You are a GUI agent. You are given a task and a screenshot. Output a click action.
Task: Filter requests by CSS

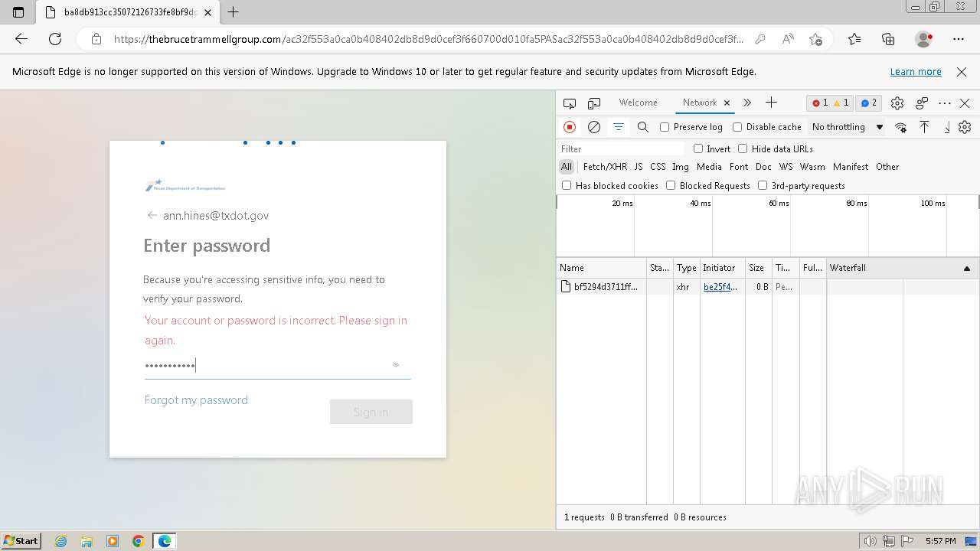[x=658, y=167]
